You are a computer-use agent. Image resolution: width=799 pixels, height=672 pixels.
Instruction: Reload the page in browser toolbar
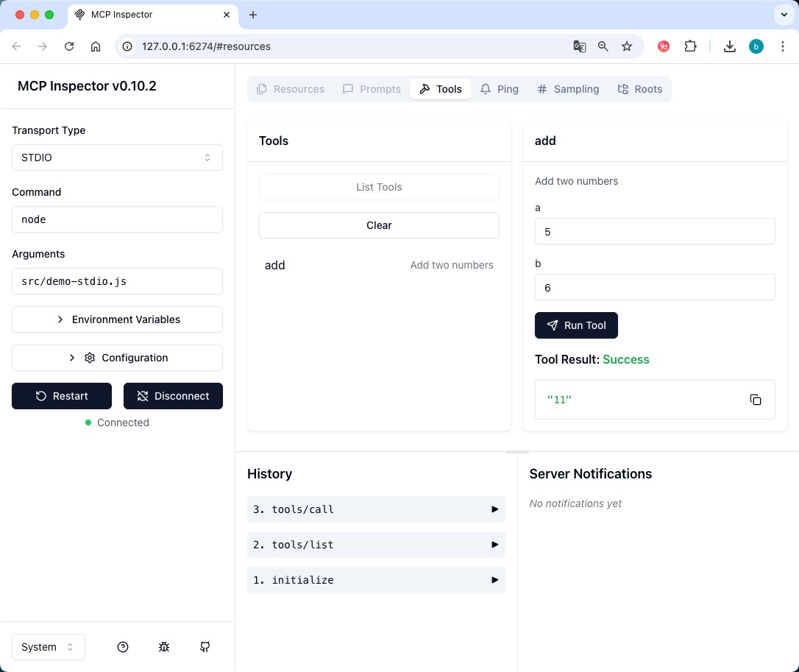[69, 46]
